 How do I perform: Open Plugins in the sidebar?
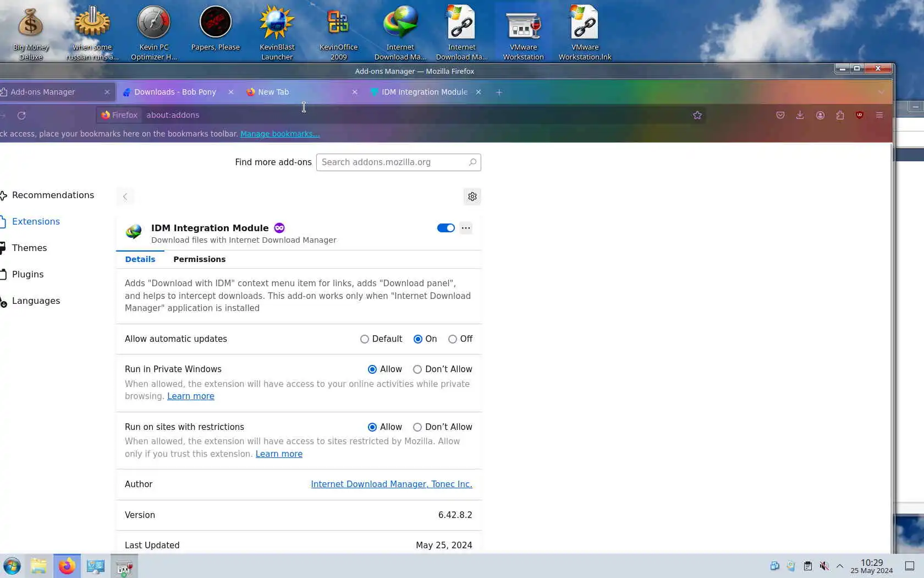22,275
